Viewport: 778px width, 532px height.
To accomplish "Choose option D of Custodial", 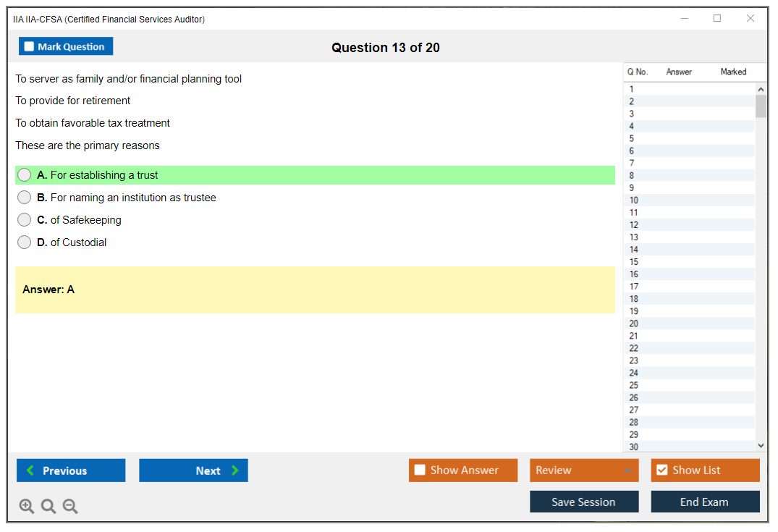I will tap(25, 242).
